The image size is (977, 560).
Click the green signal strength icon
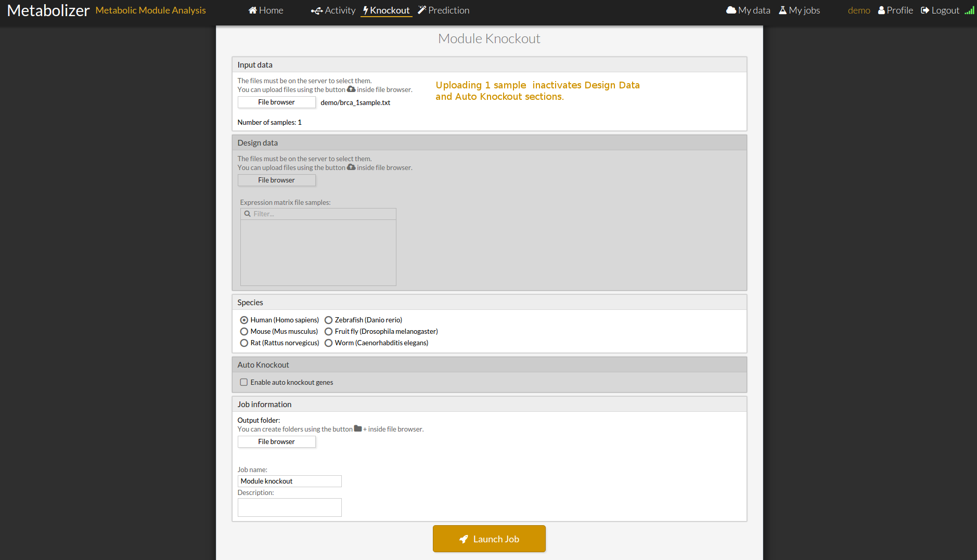pyautogui.click(x=969, y=10)
